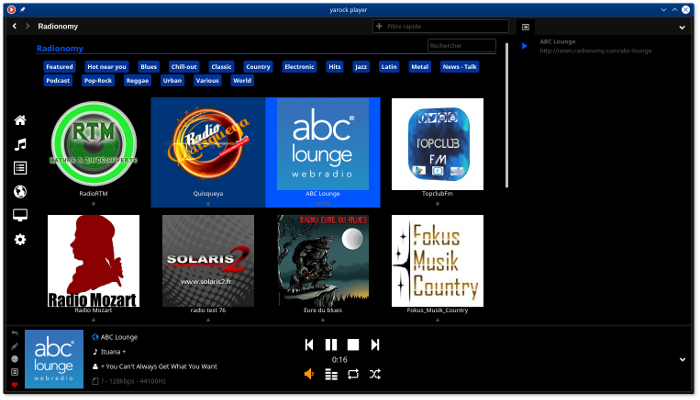Click the small list icon above the heart
The width and height of the screenshot is (700, 400).
[15, 371]
